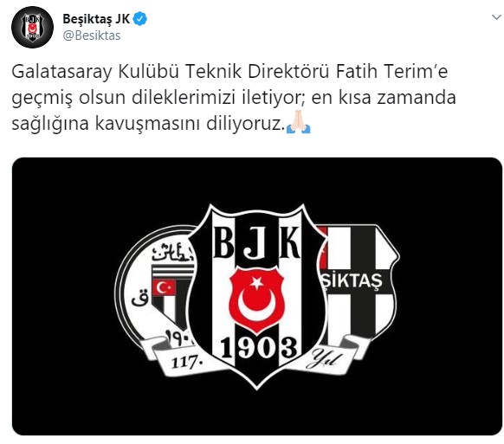Click the small Turkish flag in left crest
The height and width of the screenshot is (444, 504).
(x=165, y=287)
